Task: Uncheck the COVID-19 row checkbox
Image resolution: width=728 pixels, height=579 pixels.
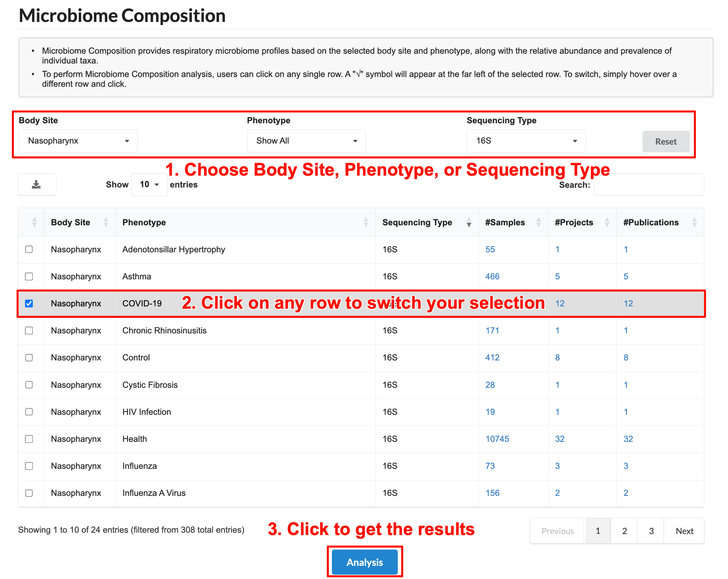Action: pos(29,303)
